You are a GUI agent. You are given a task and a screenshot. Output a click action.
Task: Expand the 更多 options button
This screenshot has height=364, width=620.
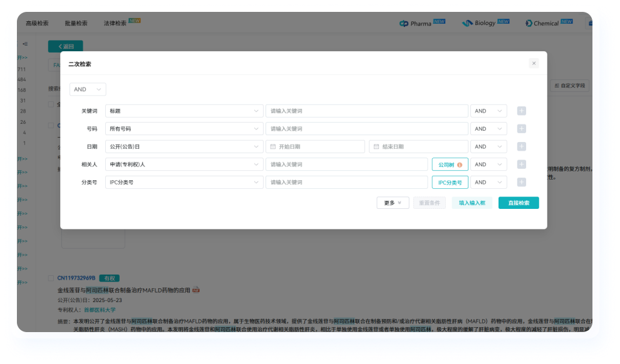[393, 203]
